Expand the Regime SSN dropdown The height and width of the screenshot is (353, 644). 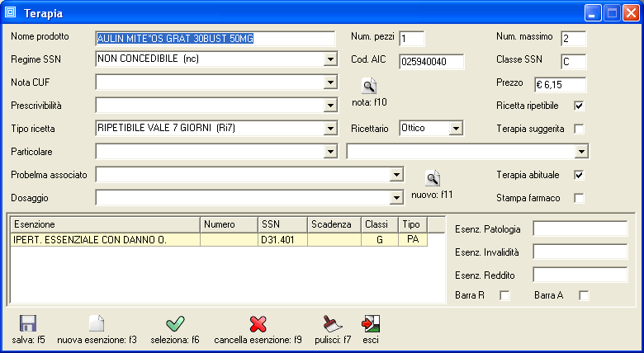[330, 59]
